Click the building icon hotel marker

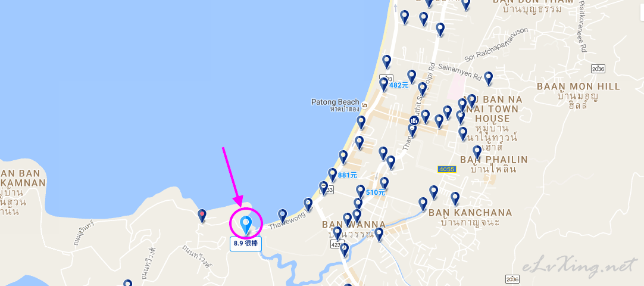coord(414,120)
